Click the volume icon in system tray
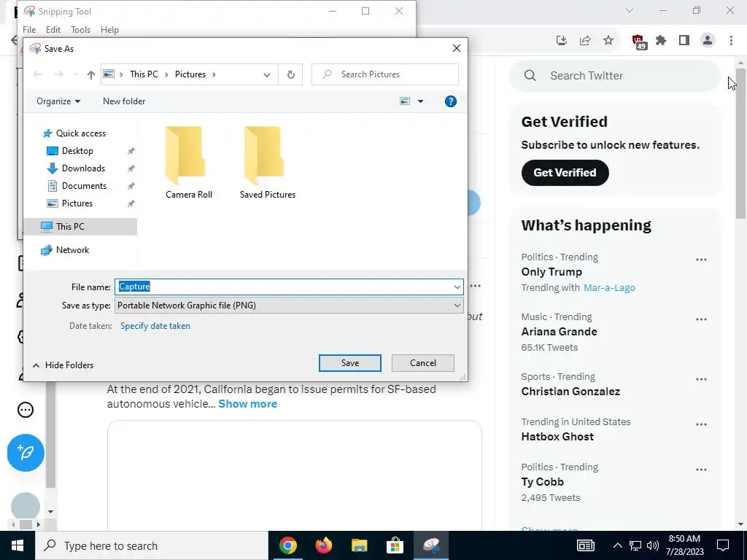 tap(653, 545)
